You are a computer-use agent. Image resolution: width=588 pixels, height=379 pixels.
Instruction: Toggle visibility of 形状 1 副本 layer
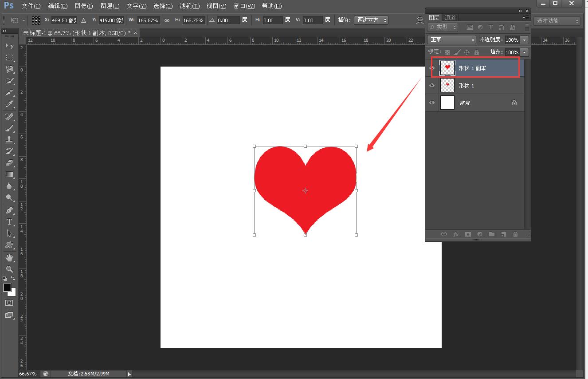(431, 67)
